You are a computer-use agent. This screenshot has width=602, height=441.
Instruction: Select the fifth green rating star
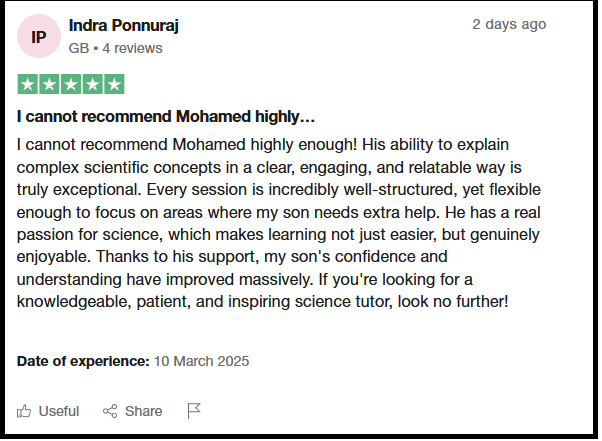(114, 84)
